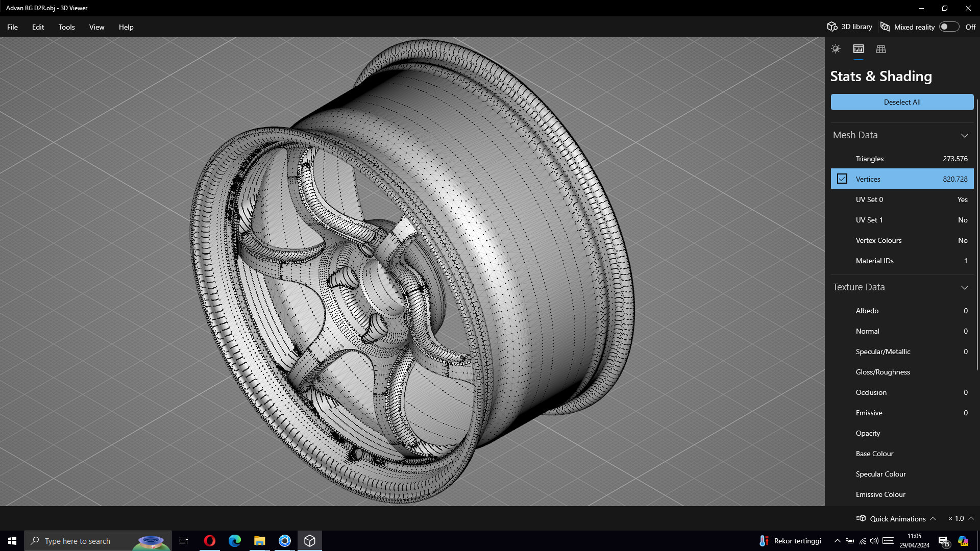
Task: Select the Stats & Shading panel icon
Action: coord(859,49)
